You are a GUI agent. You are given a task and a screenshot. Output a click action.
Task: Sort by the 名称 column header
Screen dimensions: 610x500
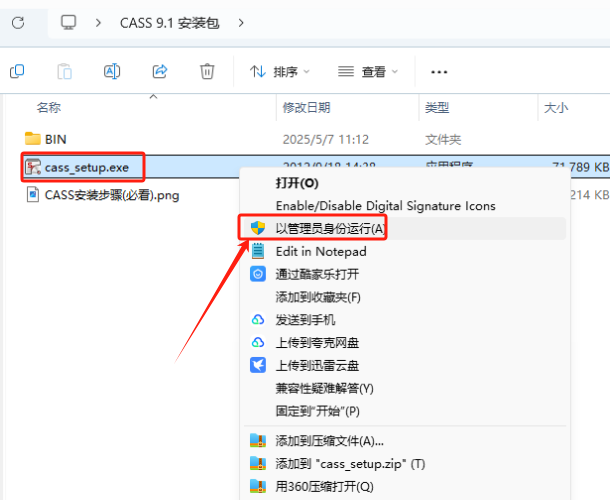pyautogui.click(x=49, y=107)
